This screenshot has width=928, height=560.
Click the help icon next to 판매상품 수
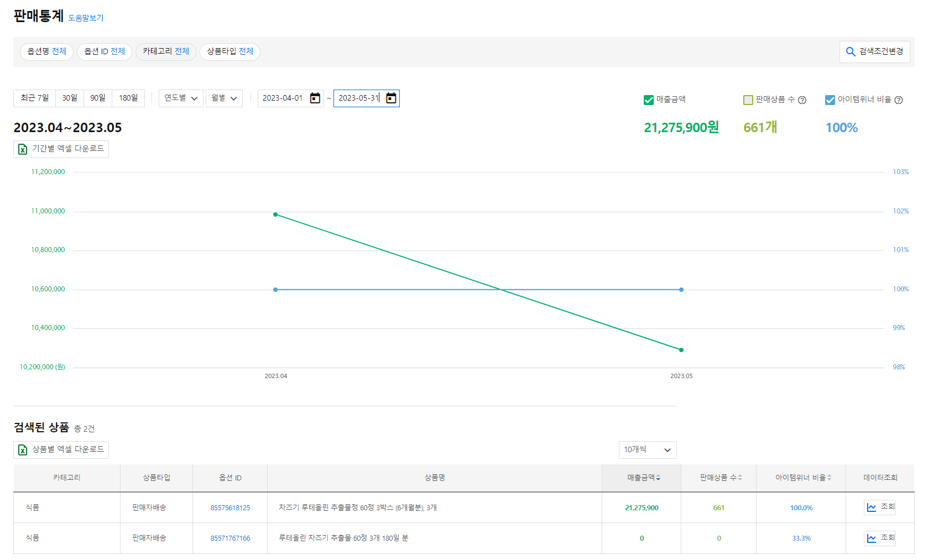coord(802,100)
